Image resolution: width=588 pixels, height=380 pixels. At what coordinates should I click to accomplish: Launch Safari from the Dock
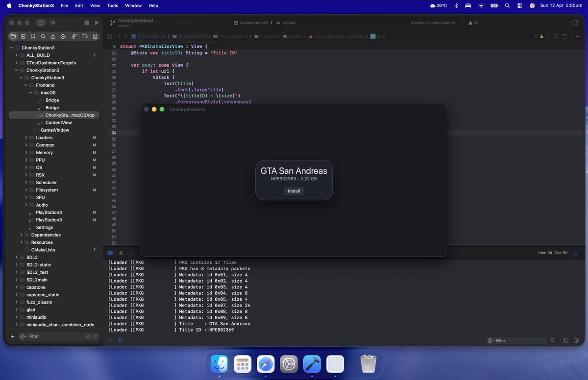pos(266,364)
